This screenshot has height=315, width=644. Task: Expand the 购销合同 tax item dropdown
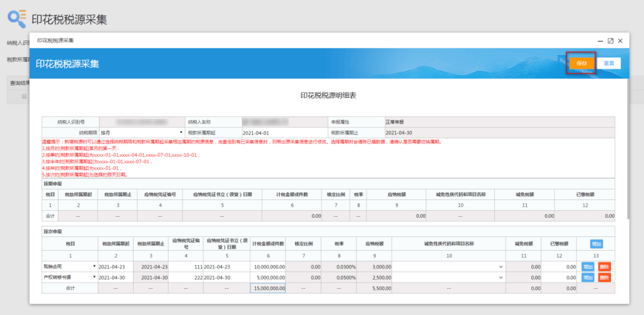pyautogui.click(x=94, y=267)
